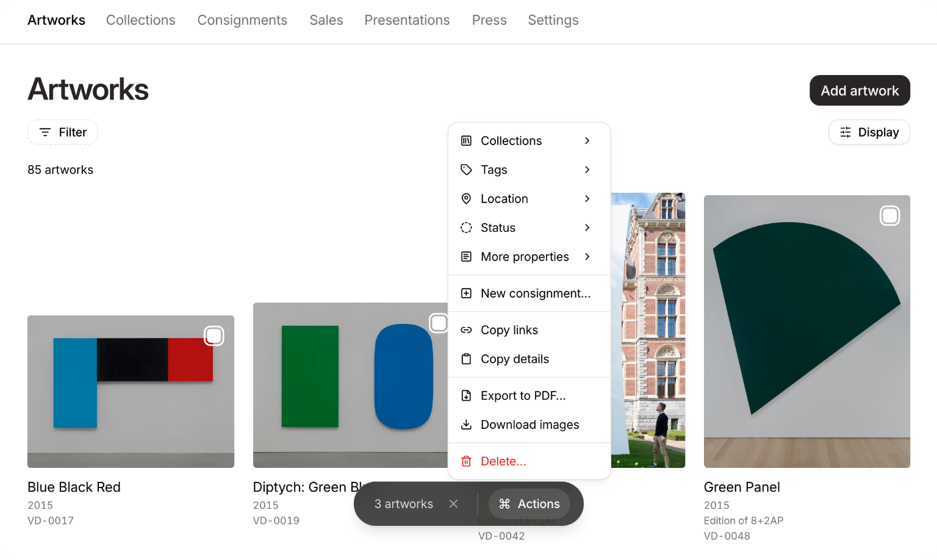Image resolution: width=937 pixels, height=560 pixels.
Task: Expand the Location submenu chevron
Action: (x=587, y=199)
